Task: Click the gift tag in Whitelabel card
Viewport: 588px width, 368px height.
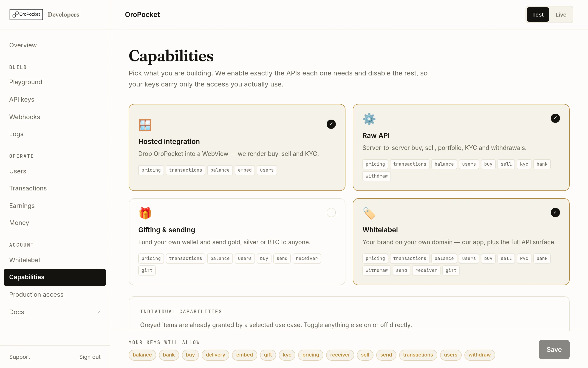Action: pyautogui.click(x=451, y=270)
